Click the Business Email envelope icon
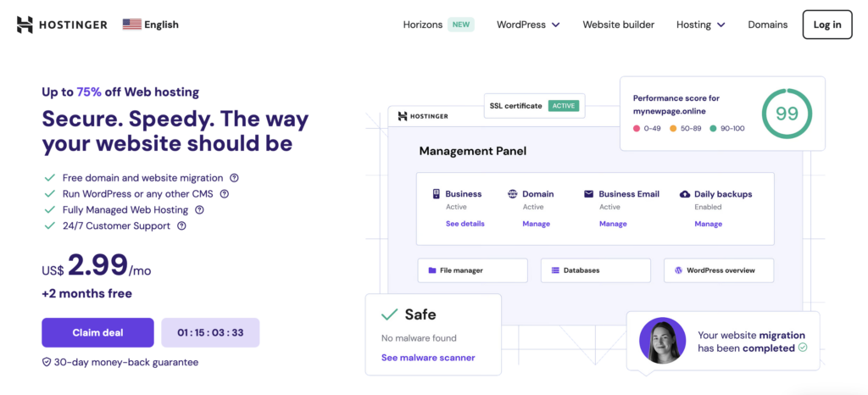Image resolution: width=868 pixels, height=395 pixels. click(588, 194)
